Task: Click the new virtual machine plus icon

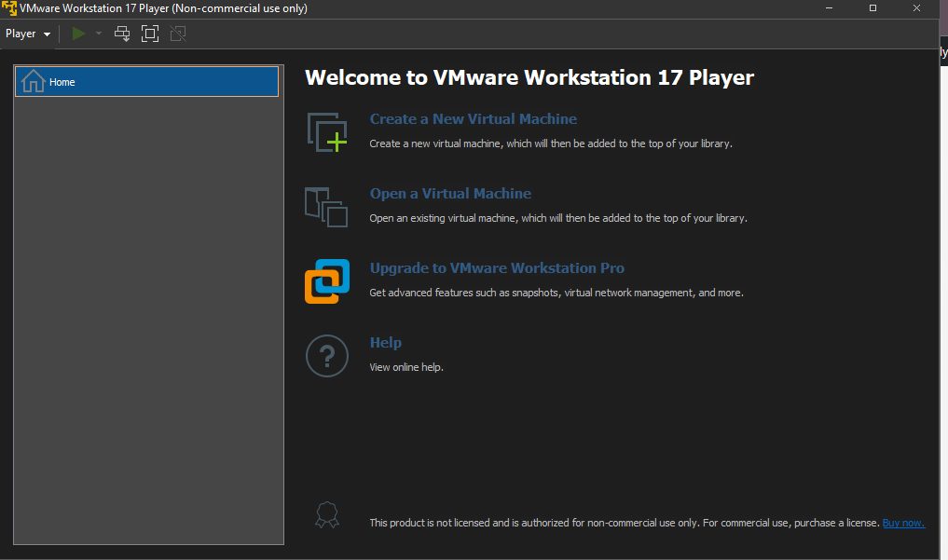Action: point(327,132)
